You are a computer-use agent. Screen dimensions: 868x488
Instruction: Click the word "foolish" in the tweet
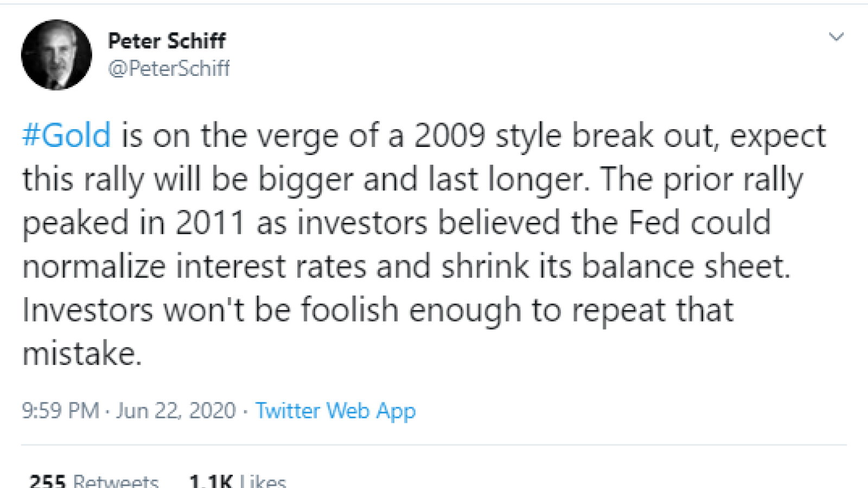(350, 310)
